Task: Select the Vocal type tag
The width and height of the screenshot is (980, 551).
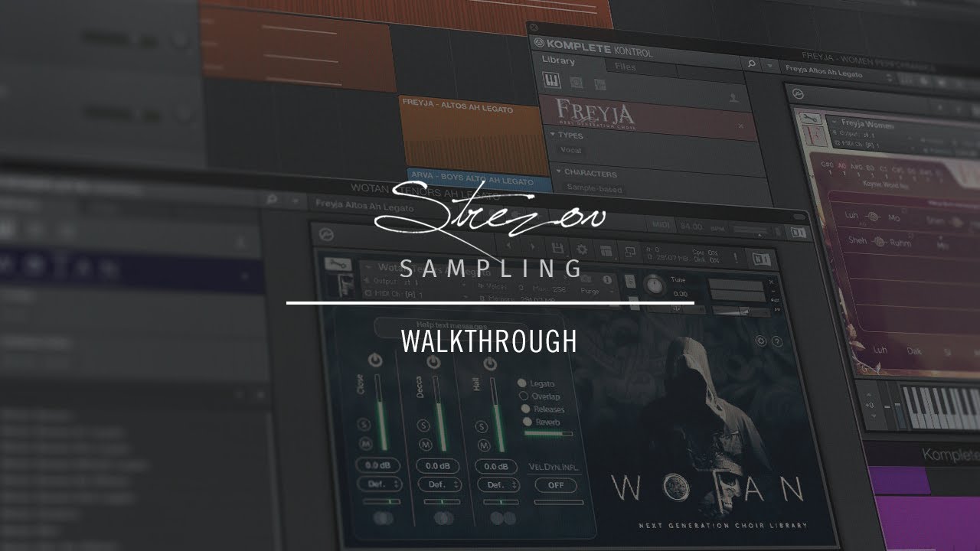Action: coord(570,150)
